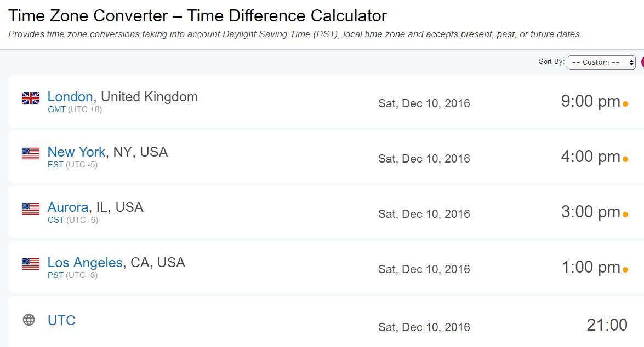Open the London city link
644x347 pixels.
(x=70, y=97)
